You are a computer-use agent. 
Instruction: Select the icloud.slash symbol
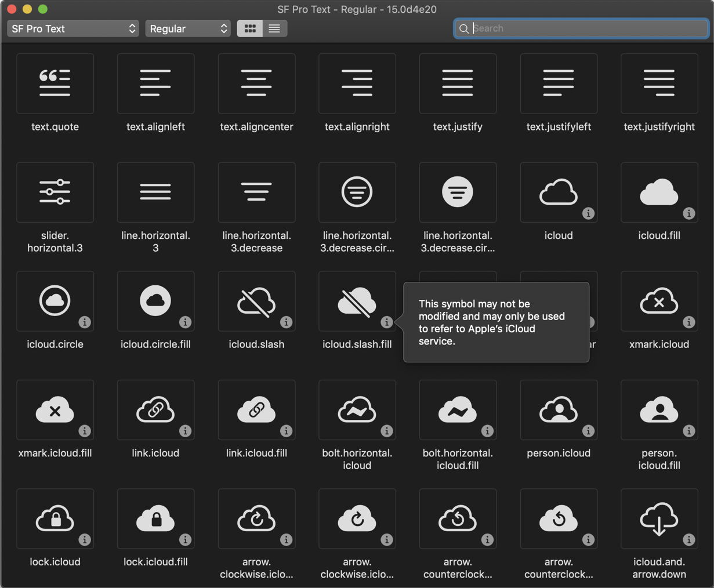(256, 301)
